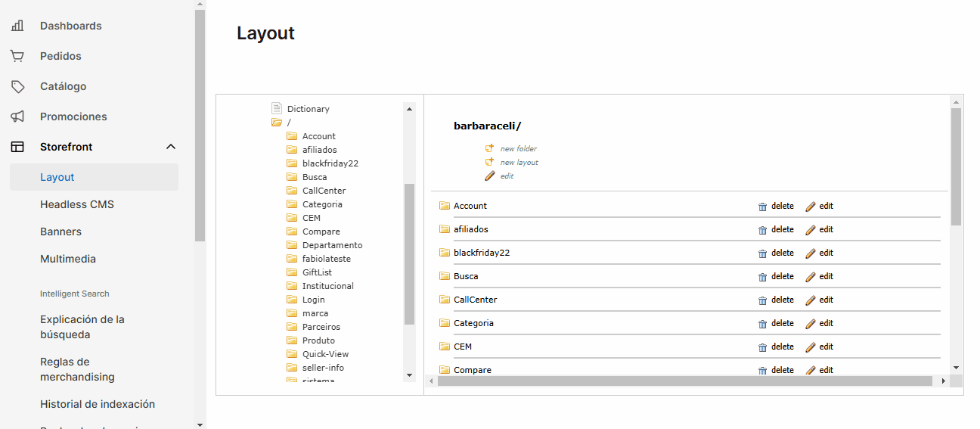The width and height of the screenshot is (980, 429).
Task: Go to Banners in Storefront menu
Action: [x=60, y=232]
